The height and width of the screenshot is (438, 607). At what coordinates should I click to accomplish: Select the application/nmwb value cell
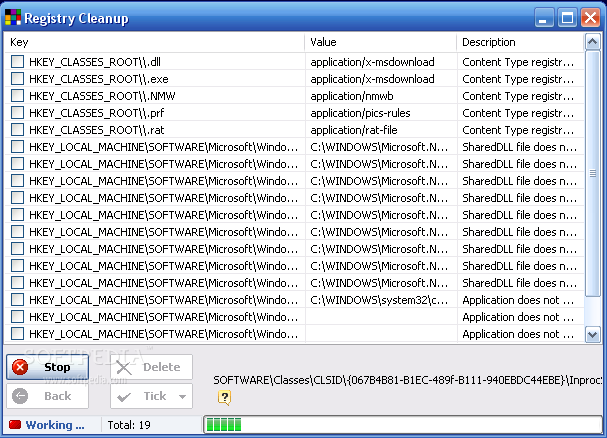click(352, 96)
